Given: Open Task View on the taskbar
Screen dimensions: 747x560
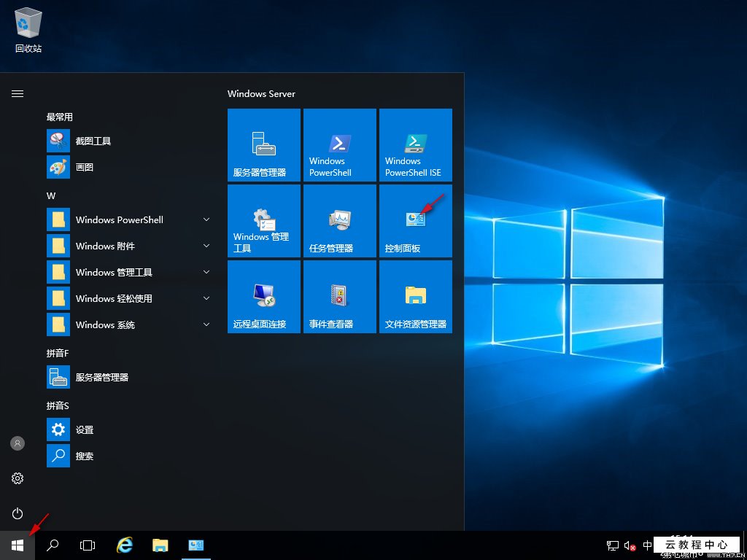Looking at the screenshot, I should point(88,545).
